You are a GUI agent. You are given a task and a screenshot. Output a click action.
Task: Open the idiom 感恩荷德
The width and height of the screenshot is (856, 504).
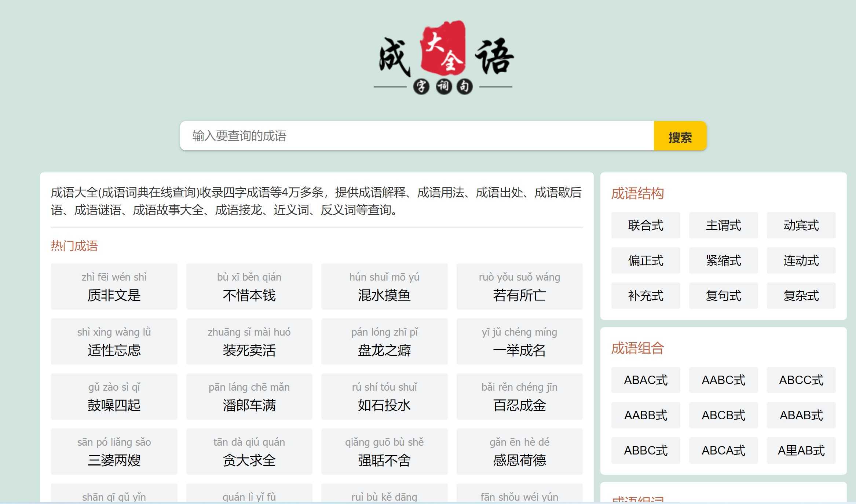tap(519, 452)
